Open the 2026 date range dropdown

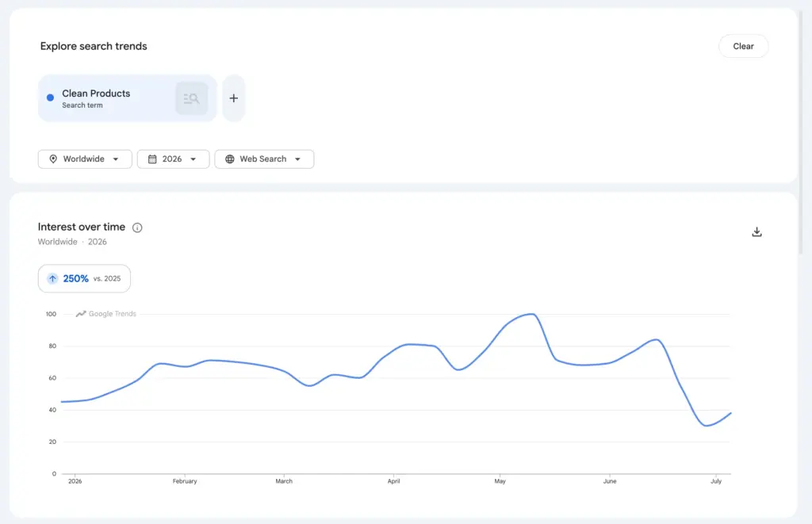pyautogui.click(x=173, y=159)
